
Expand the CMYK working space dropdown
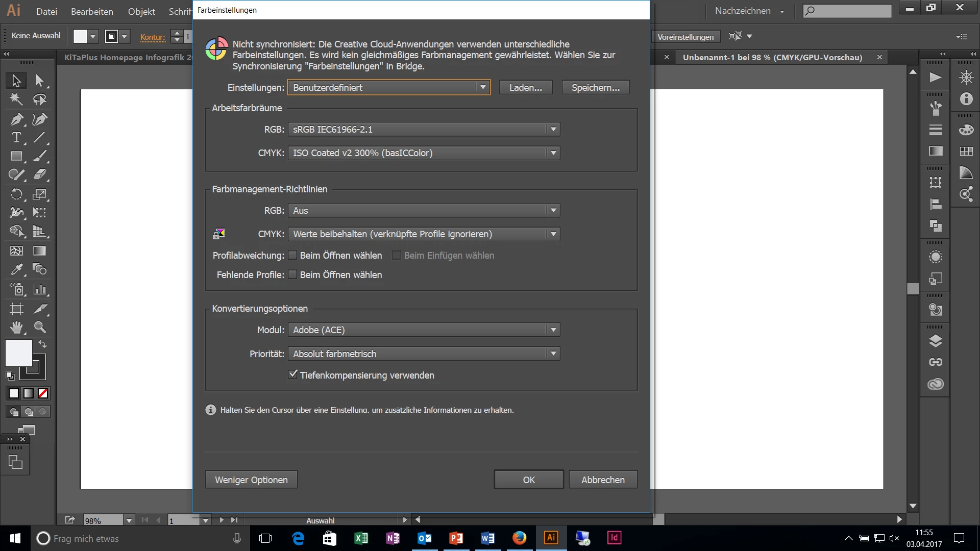424,153
